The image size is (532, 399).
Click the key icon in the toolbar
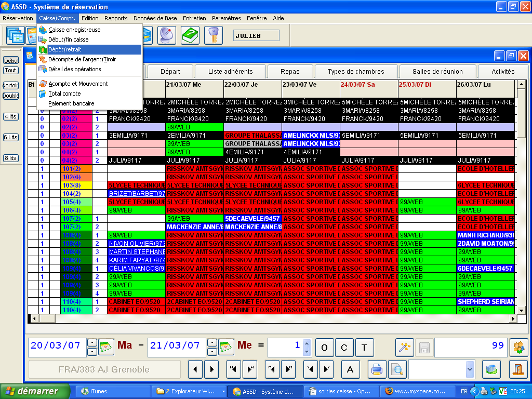214,35
